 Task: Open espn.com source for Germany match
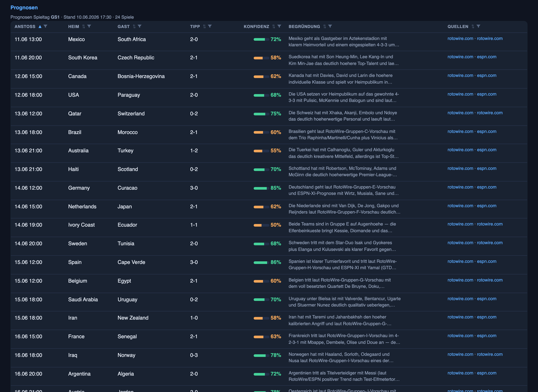[486, 187]
